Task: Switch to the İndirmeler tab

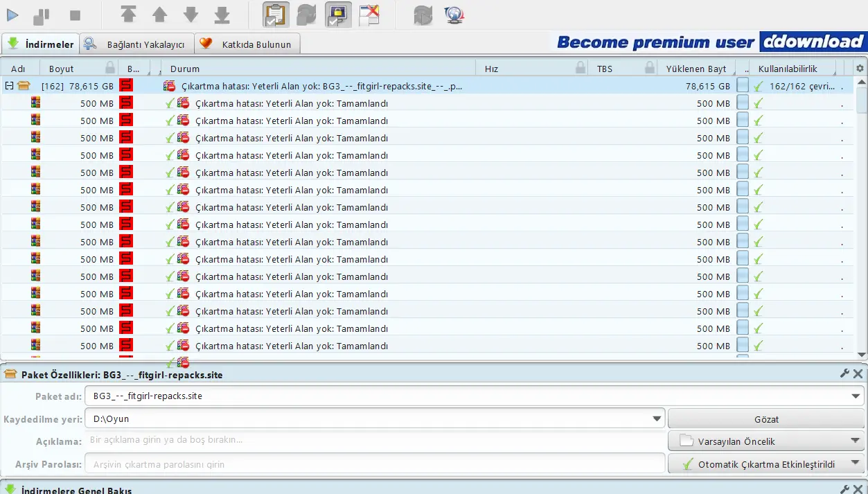Action: point(40,44)
